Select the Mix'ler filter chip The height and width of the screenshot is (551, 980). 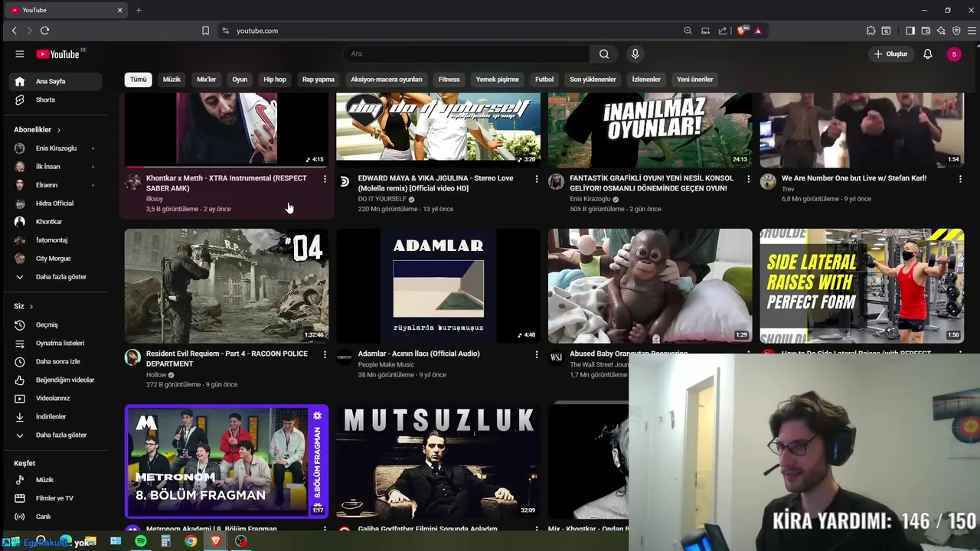(x=207, y=80)
